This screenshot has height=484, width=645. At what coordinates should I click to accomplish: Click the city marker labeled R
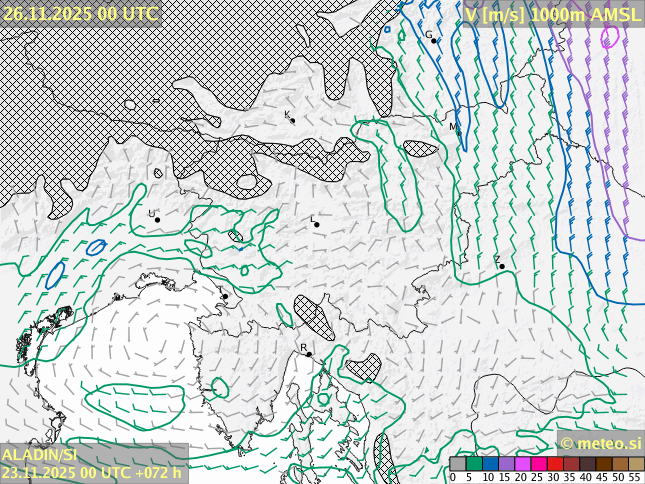coord(309,354)
